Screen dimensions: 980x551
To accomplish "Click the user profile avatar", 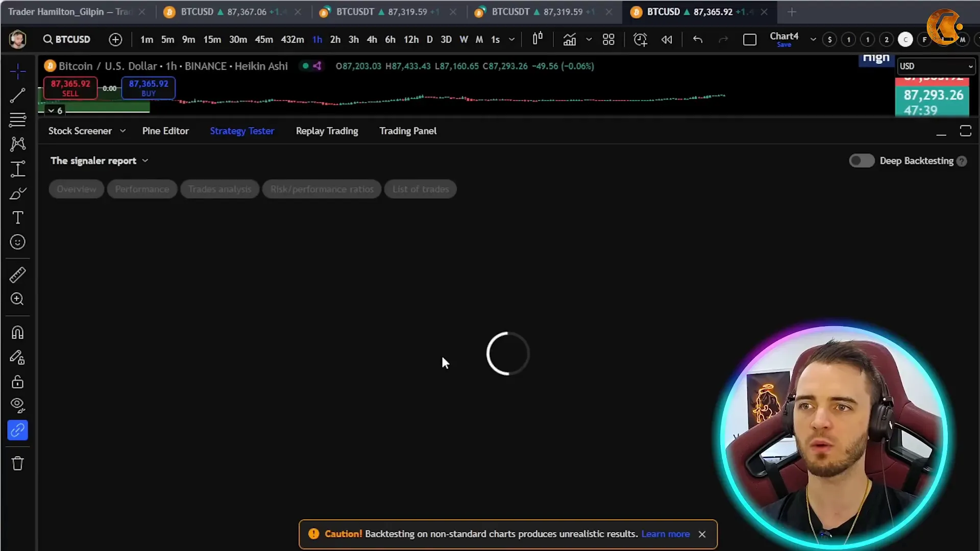I will coord(18,39).
